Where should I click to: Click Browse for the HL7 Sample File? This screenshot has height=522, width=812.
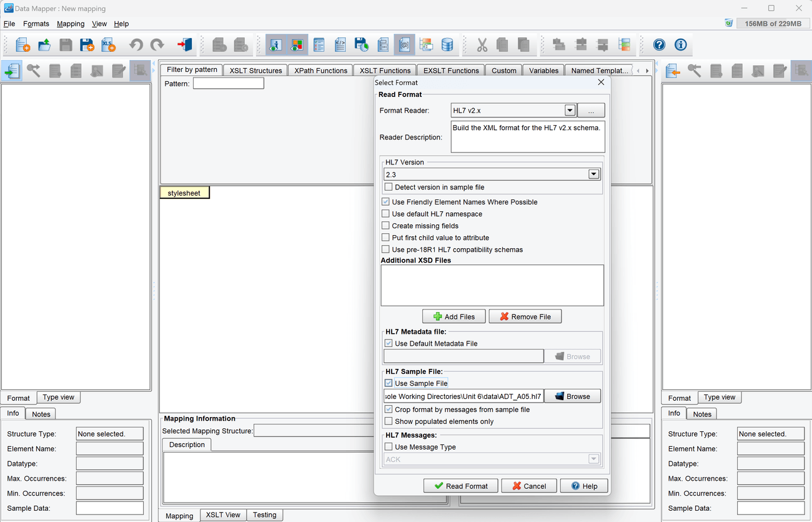pyautogui.click(x=572, y=396)
